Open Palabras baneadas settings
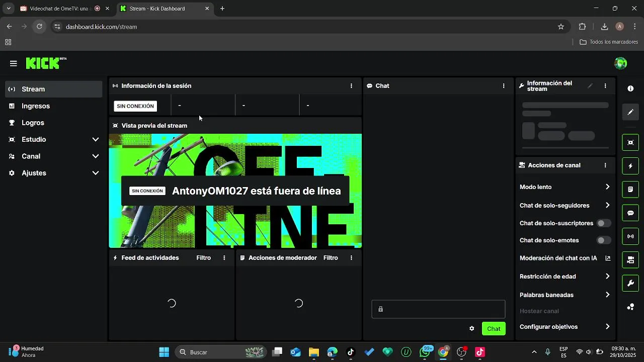 (x=565, y=295)
